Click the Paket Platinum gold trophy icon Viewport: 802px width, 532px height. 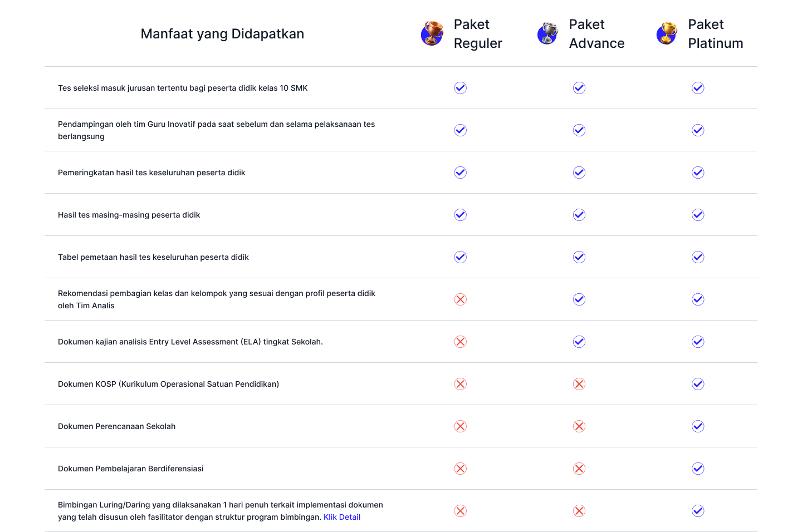[667, 33]
